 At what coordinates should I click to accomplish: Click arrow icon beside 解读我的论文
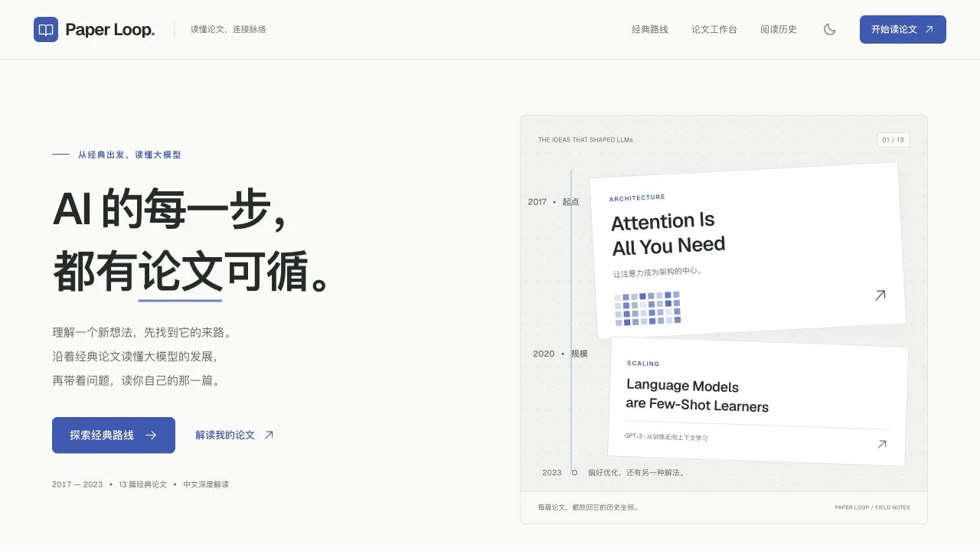tap(269, 435)
